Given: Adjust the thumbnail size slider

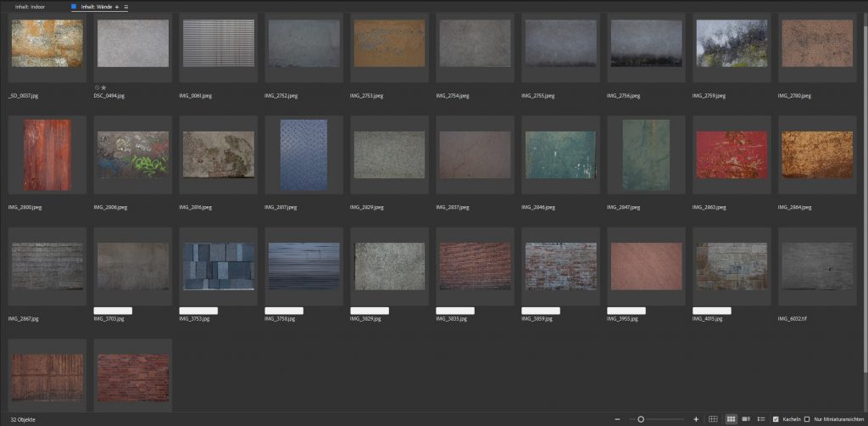Looking at the screenshot, I should [641, 419].
